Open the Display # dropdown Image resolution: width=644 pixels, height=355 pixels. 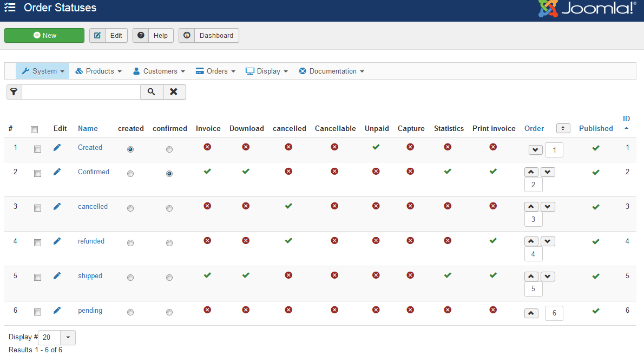68,337
